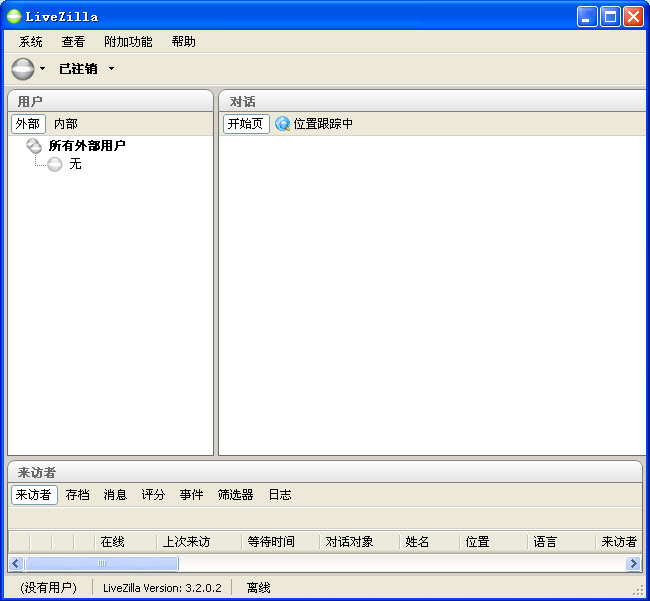
Task: Click the 已注销 status label
Action: point(78,68)
